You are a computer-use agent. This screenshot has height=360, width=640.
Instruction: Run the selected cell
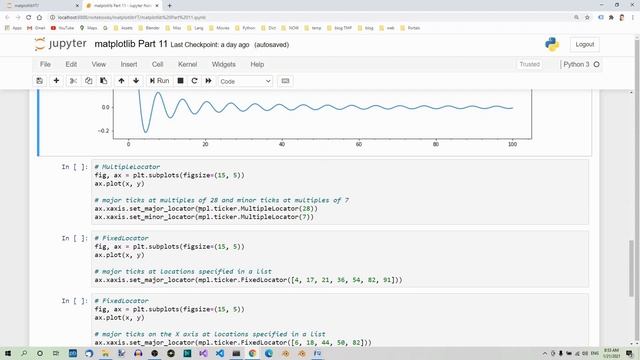(160, 81)
